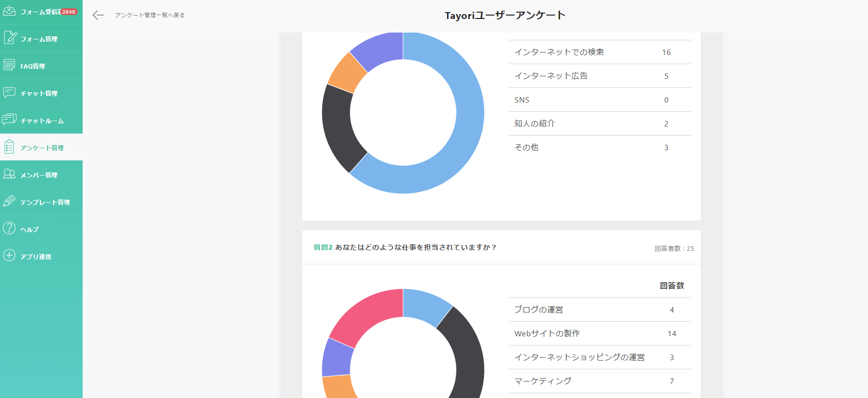
Task: Select the メンバー管理 menu label
Action: point(39,175)
